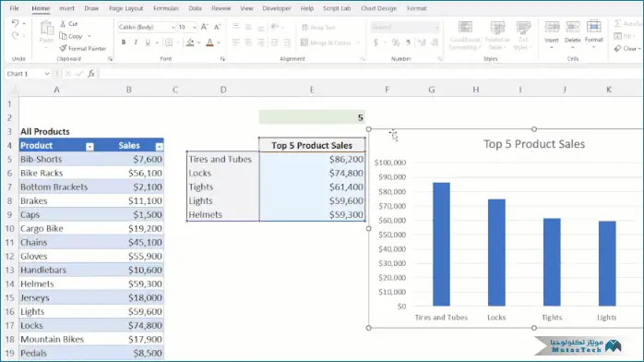This screenshot has height=362, width=644.
Task: Click the Borders icon
Action: tap(169, 42)
